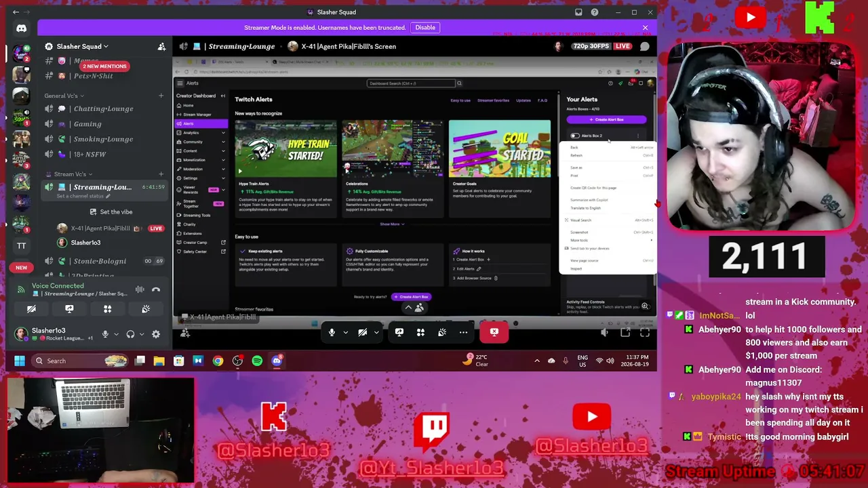The width and height of the screenshot is (868, 488).
Task: Add a channel to Stream Vc's category
Action: click(161, 174)
